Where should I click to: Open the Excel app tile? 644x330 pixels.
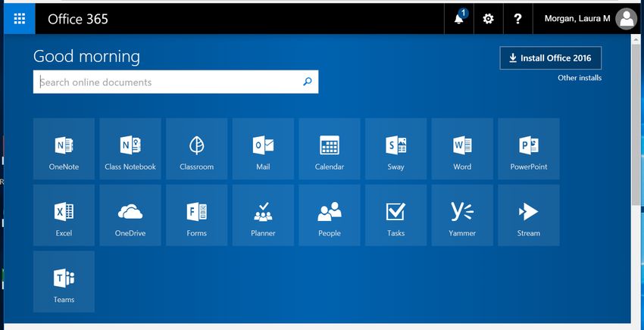(64, 215)
